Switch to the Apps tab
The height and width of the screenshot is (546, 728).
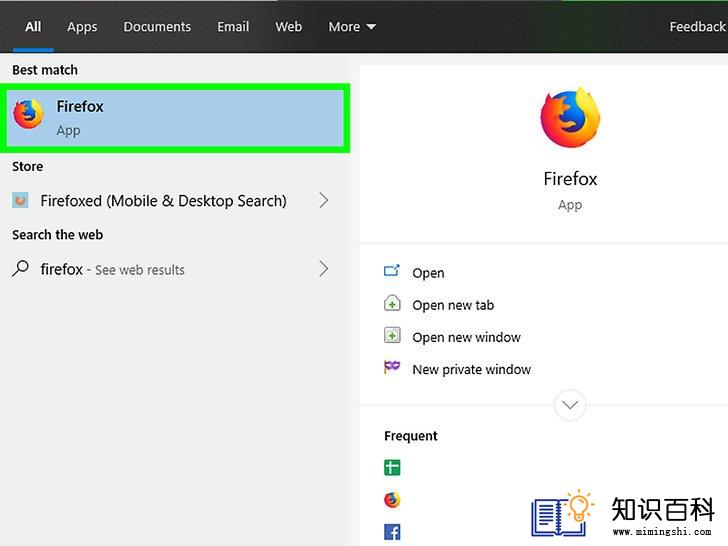[x=82, y=27]
